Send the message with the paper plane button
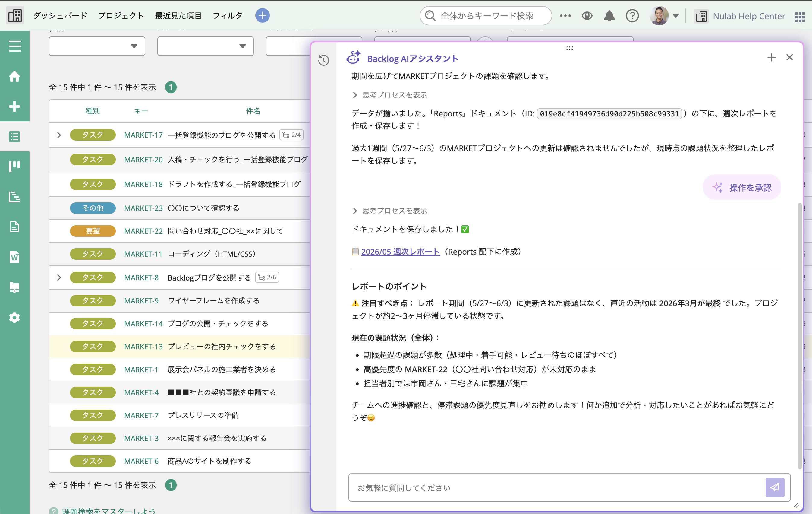This screenshot has width=812, height=514. 775,487
